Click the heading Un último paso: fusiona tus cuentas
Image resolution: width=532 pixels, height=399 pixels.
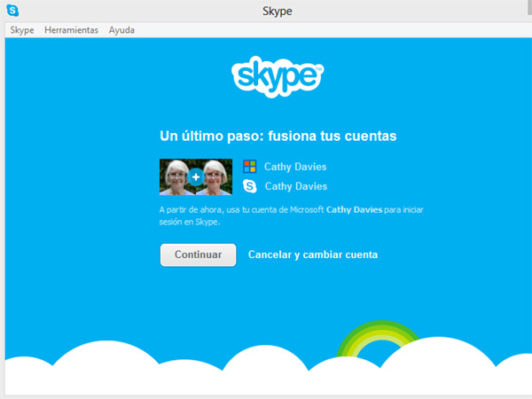pos(278,136)
